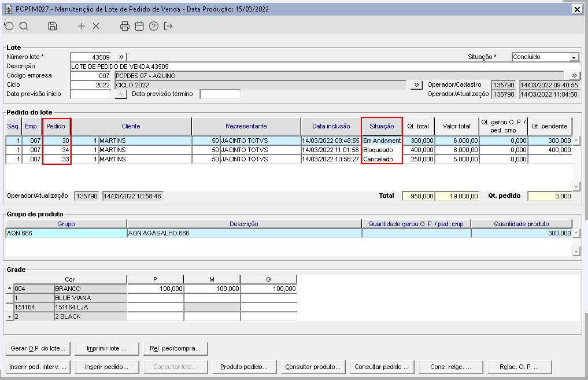
Task: Click the Data previsão término field
Action: tap(219, 94)
